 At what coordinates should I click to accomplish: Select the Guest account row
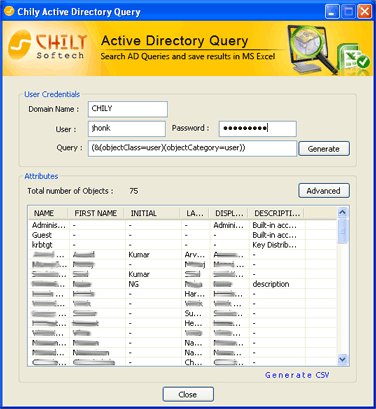182,235
